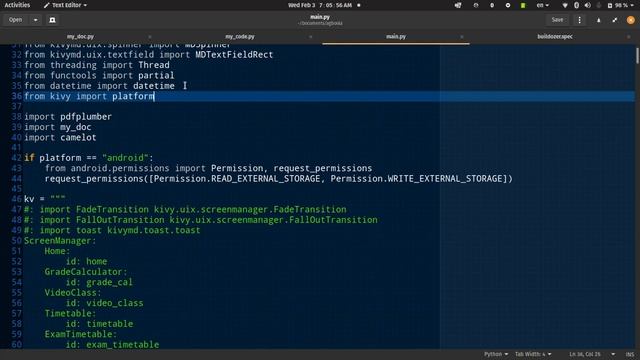Open the Python language dropdown in status bar
640x360 pixels.
[x=496, y=354]
